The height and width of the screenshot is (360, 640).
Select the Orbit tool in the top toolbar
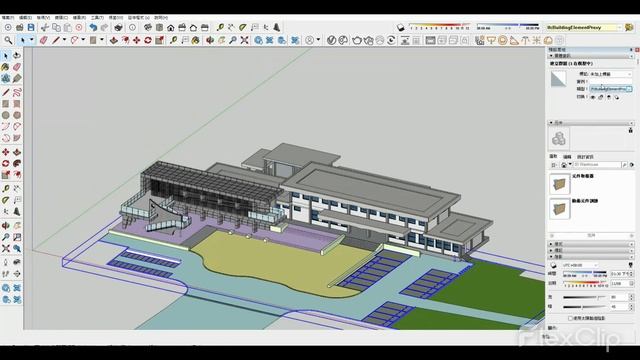(x=210, y=40)
